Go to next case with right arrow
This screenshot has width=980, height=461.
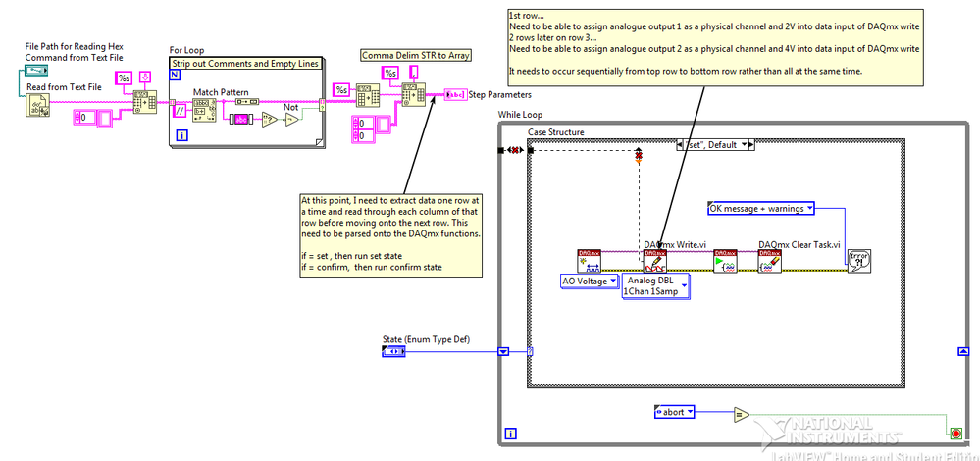(751, 145)
